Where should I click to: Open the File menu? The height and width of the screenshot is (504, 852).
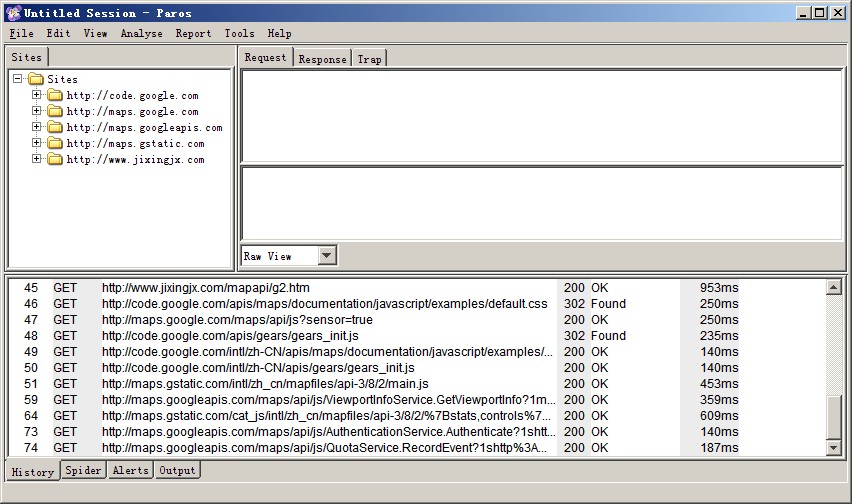click(22, 33)
